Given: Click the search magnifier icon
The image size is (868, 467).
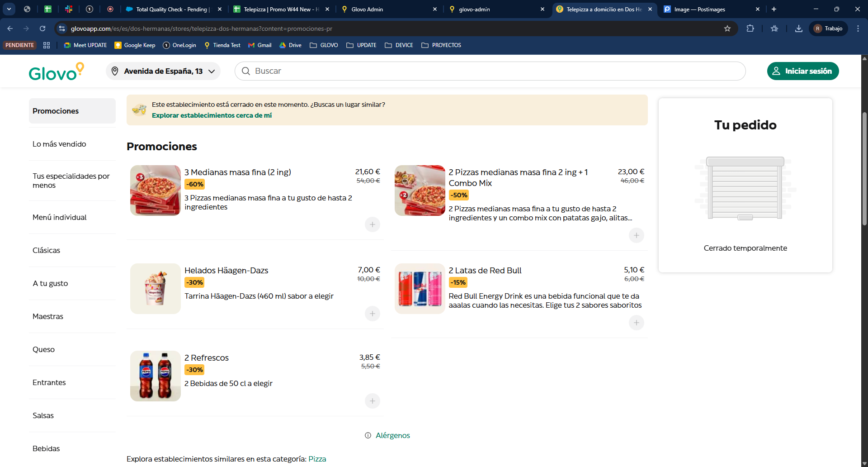Looking at the screenshot, I should click(246, 71).
